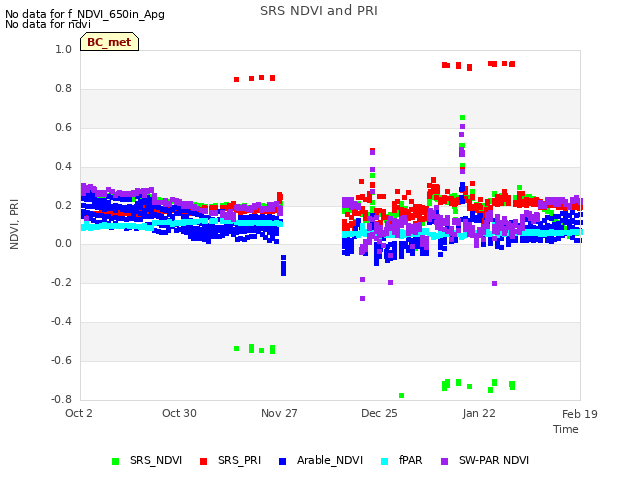Click the Time x-axis label
This screenshot has width=640, height=480.
(x=566, y=429)
